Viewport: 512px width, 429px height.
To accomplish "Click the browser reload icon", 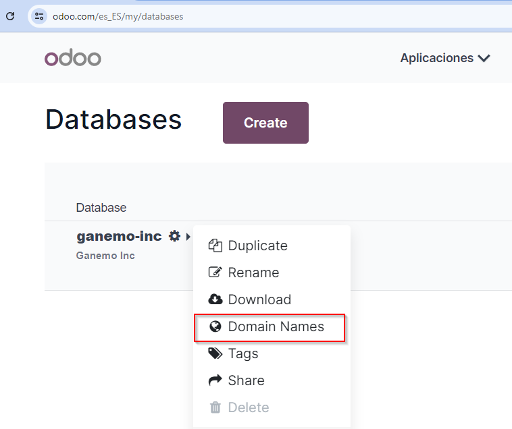I will click(x=10, y=16).
